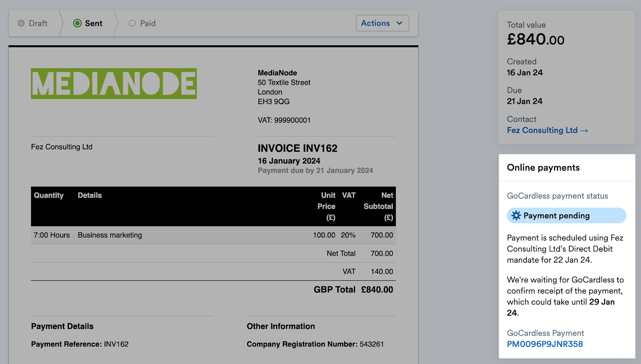Select the Paid status step
The image size is (641, 364).
point(142,23)
